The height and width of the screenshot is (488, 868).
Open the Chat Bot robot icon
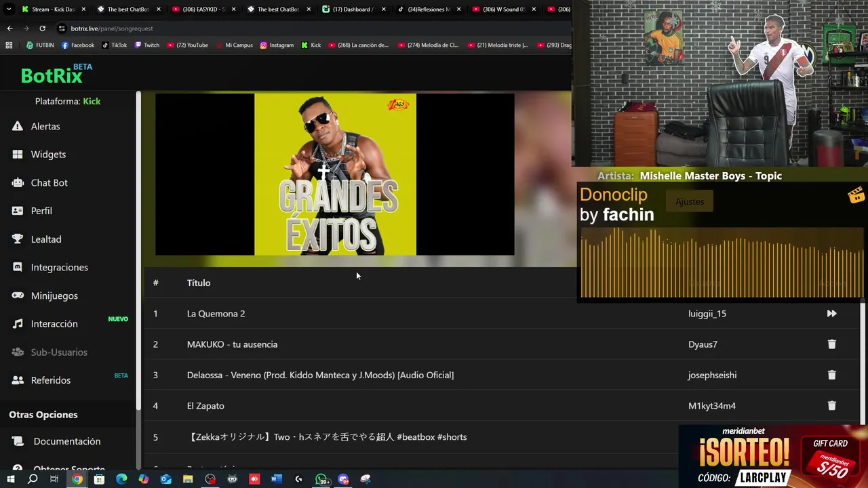click(x=18, y=182)
